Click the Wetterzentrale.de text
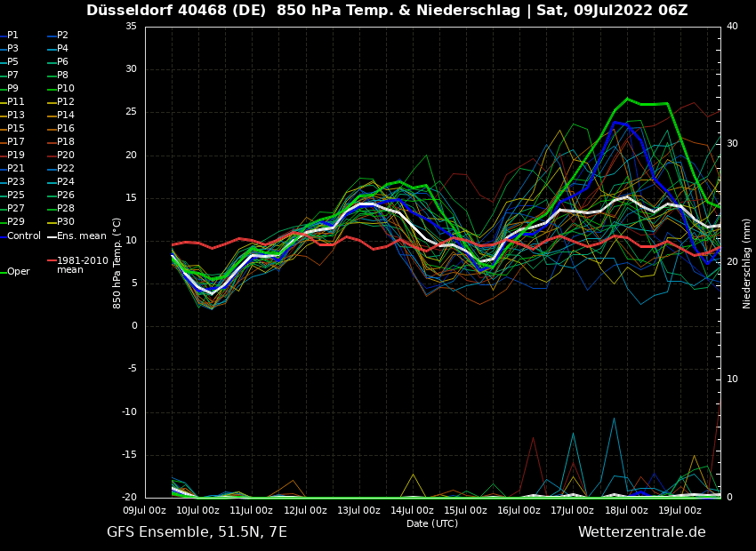The image size is (756, 551). 641,532
